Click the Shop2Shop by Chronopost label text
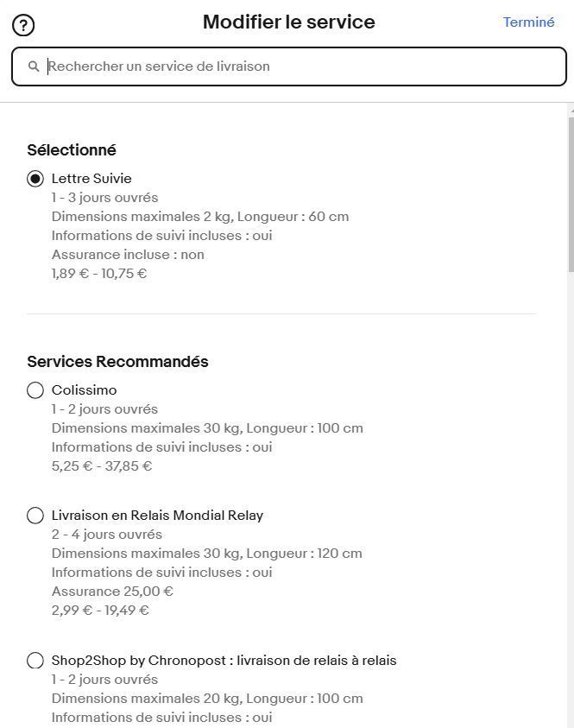Viewport: 574px width, 728px height. pyautogui.click(x=224, y=661)
